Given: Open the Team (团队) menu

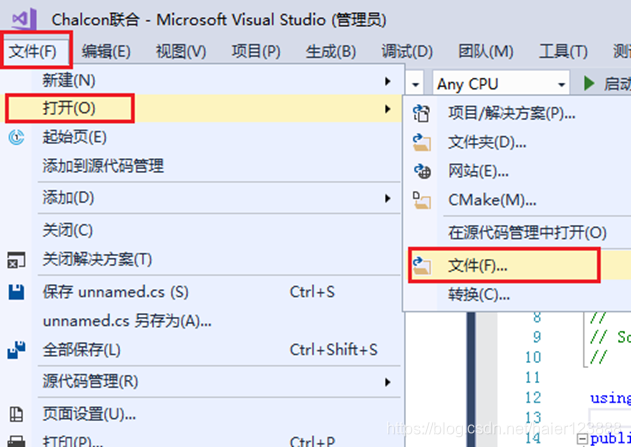Looking at the screenshot, I should pyautogui.click(x=485, y=51).
